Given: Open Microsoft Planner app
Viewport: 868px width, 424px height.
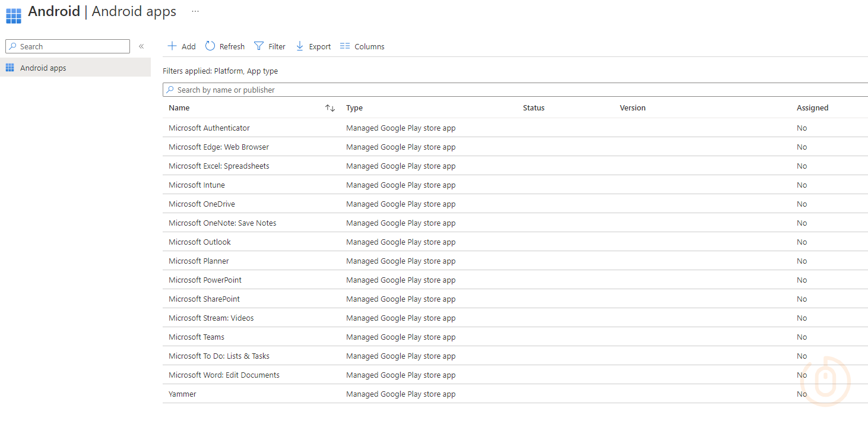Looking at the screenshot, I should point(199,261).
